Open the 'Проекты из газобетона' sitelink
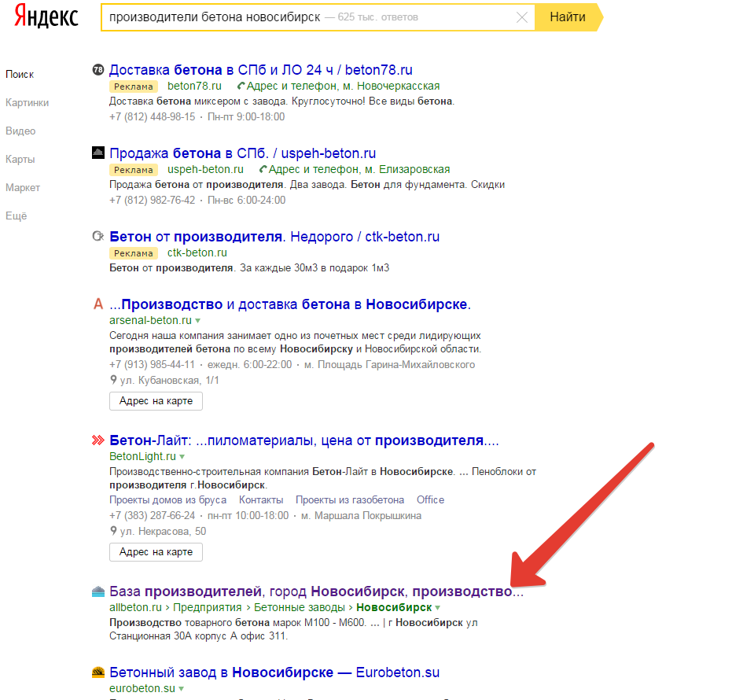This screenshot has height=700, width=732. click(x=350, y=500)
